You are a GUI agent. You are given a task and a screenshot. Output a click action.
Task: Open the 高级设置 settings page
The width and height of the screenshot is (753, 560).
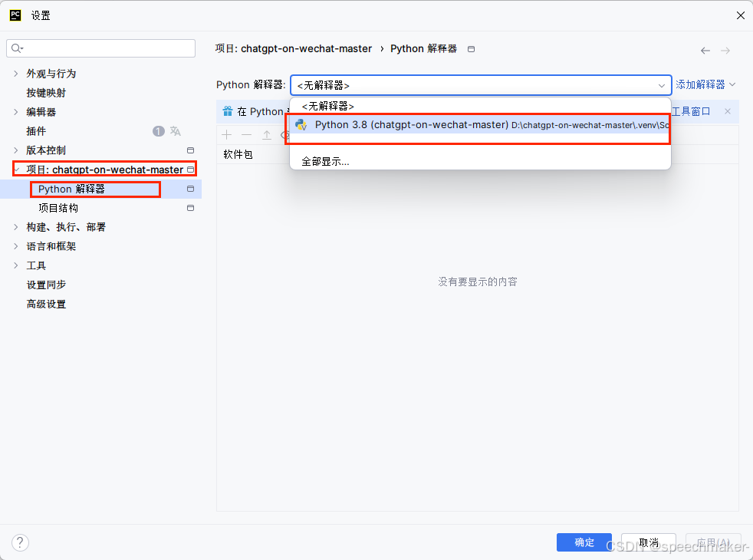(46, 304)
